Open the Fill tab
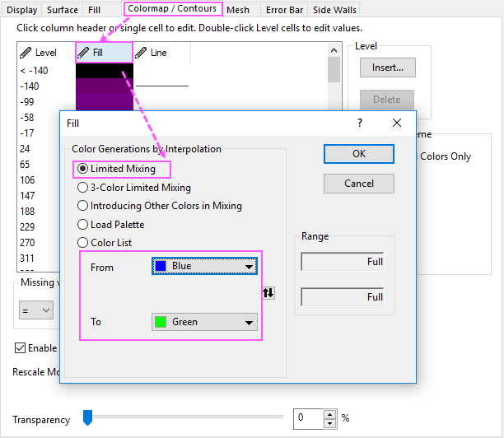The width and height of the screenshot is (504, 438). click(94, 10)
